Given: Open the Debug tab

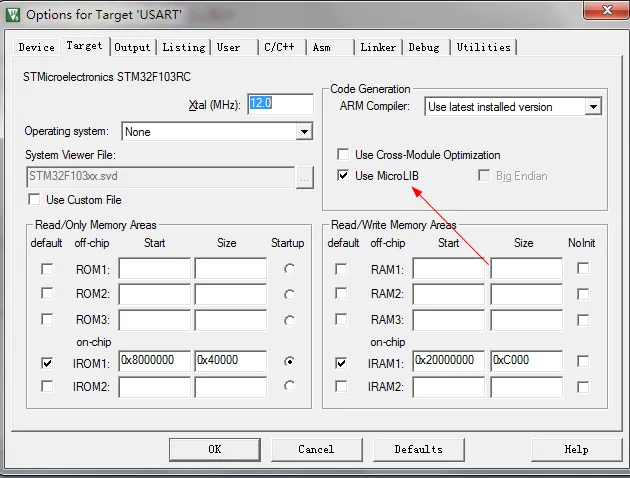Looking at the screenshot, I should [424, 47].
